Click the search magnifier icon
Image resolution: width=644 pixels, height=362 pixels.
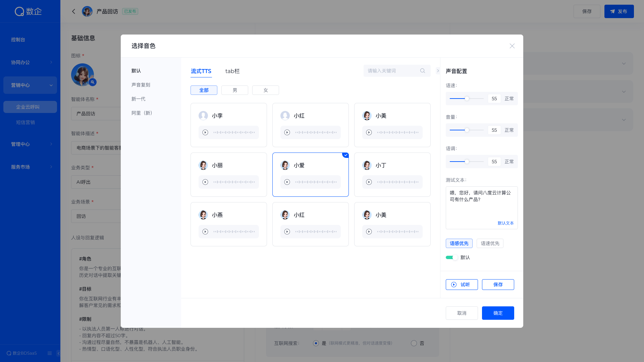pos(423,71)
